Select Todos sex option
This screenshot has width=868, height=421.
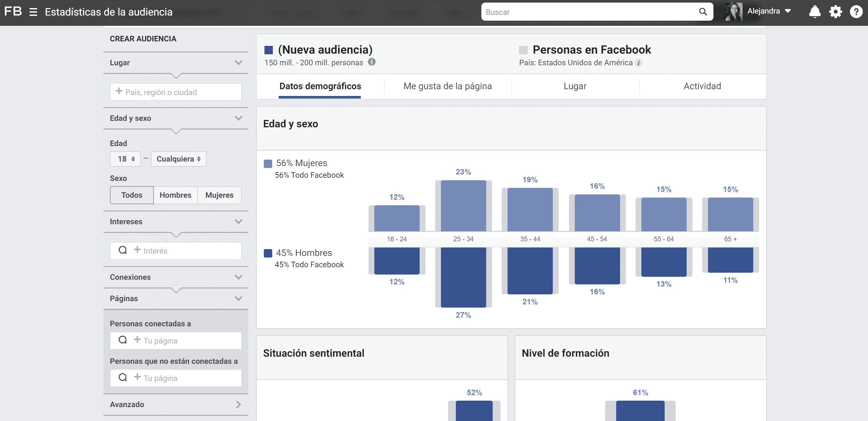(x=132, y=195)
